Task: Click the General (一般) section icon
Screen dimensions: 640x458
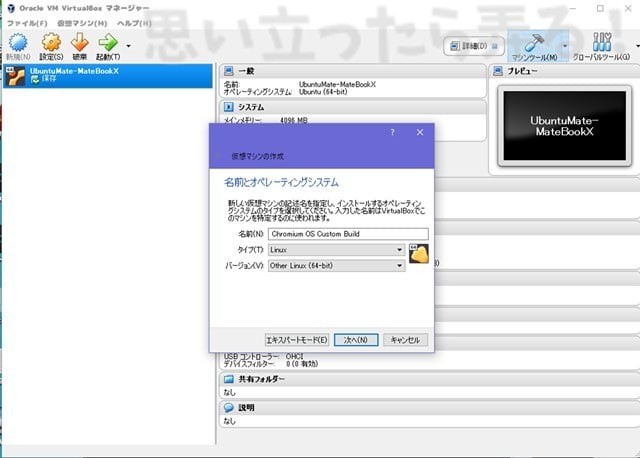Action: 229,71
